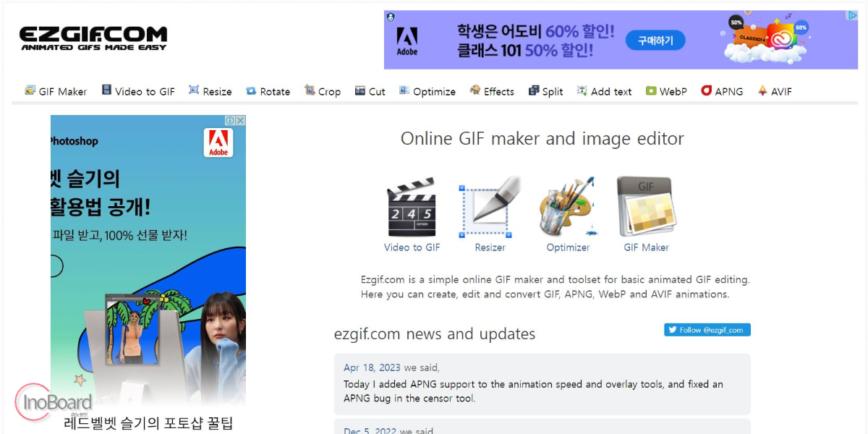868x434 pixels.
Task: Click the GIF Maker film icon in menu
Action: tap(30, 90)
